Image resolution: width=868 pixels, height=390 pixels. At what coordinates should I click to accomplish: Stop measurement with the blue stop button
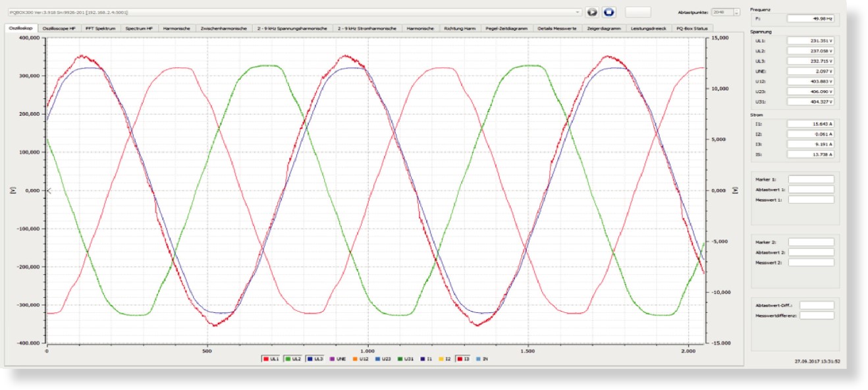click(609, 12)
